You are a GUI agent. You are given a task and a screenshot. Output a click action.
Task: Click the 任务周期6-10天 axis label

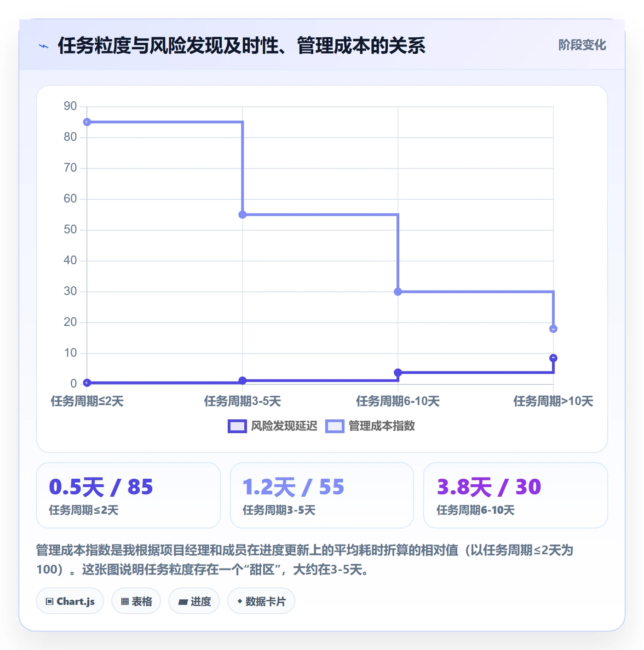coord(398,401)
